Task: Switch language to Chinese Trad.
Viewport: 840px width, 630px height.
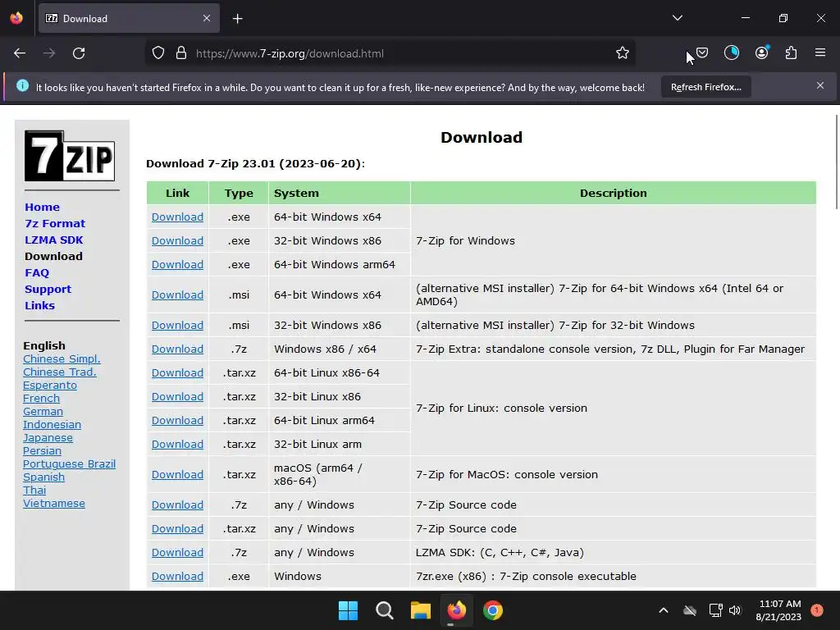Action: click(x=59, y=372)
